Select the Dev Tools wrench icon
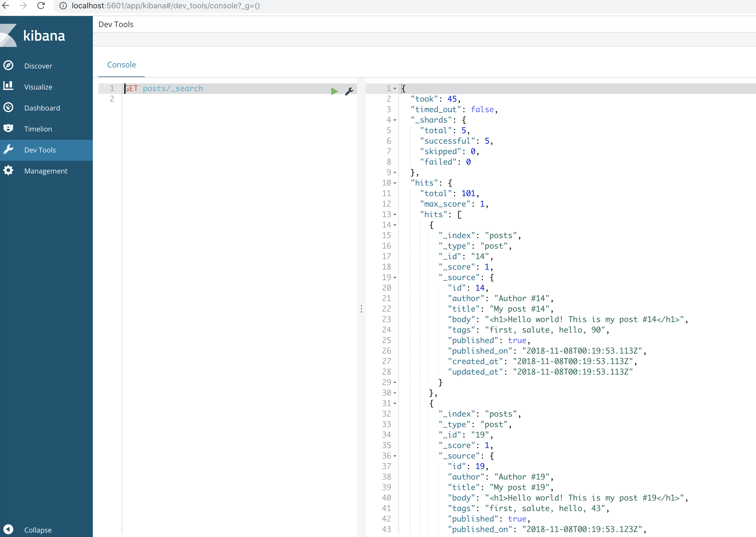Image resolution: width=756 pixels, height=537 pixels. [x=8, y=149]
